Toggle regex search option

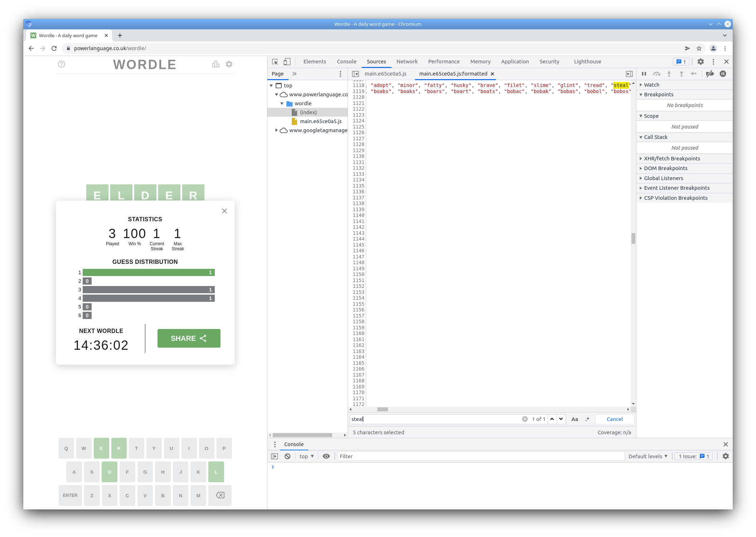point(587,419)
